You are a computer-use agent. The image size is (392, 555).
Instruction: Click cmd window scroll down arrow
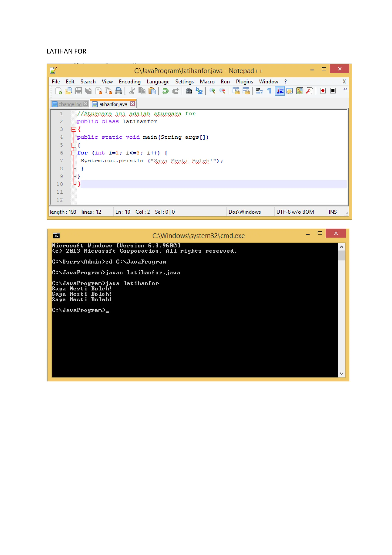point(341,374)
